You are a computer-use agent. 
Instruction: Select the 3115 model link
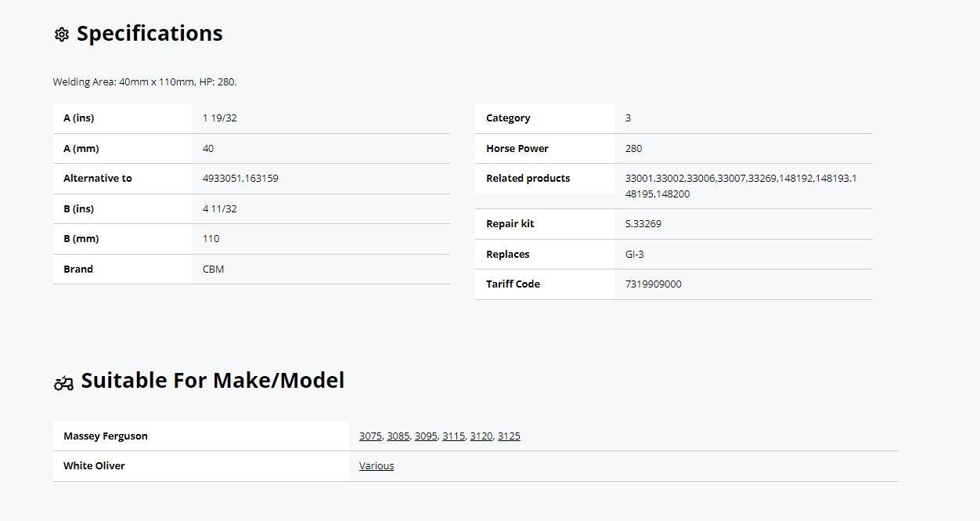click(x=453, y=436)
